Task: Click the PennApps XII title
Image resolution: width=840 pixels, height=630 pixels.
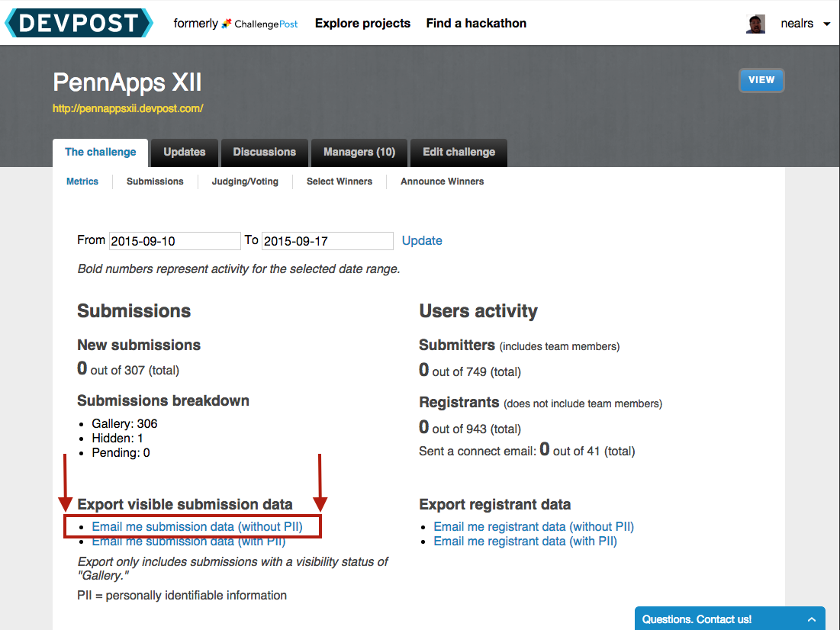Action: click(x=127, y=82)
